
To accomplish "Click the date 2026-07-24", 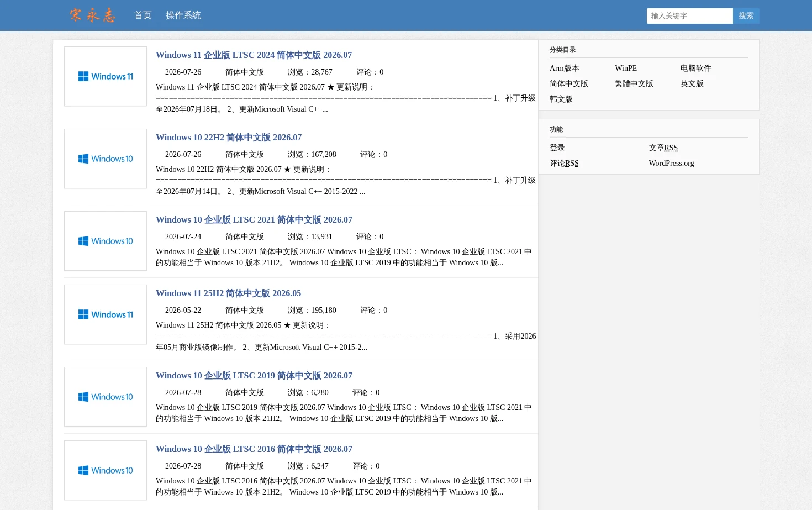I will point(183,237).
